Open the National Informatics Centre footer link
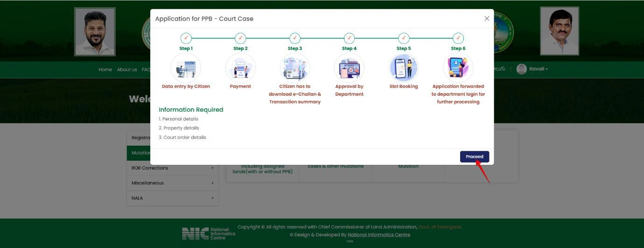644x248 pixels. pos(378,235)
